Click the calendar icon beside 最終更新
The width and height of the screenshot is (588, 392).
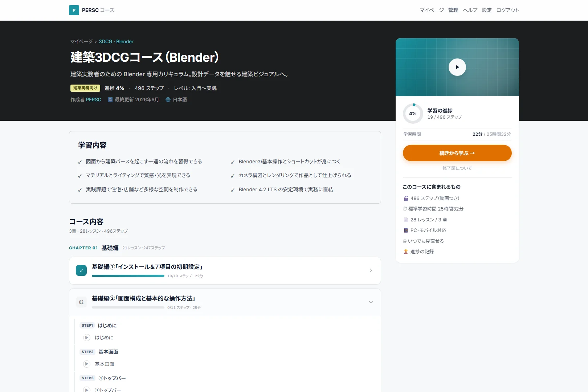coord(110,99)
